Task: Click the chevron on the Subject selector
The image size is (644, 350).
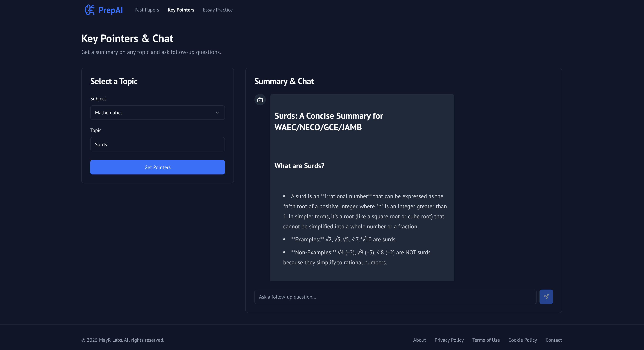Action: (217, 113)
